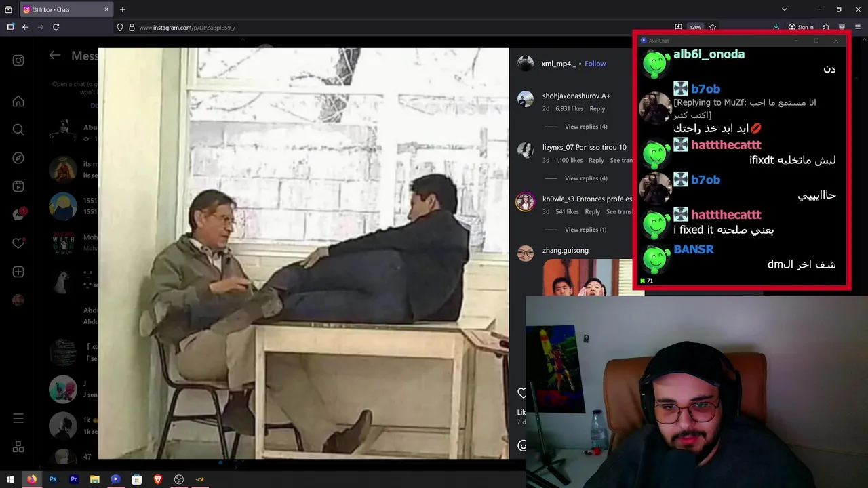
Task: Open Messages icon with notification badge
Action: tap(19, 214)
